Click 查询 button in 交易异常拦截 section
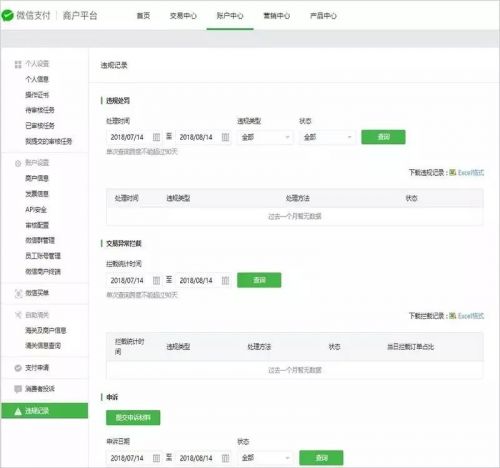Viewport: 500px width, 468px height. pos(259,280)
